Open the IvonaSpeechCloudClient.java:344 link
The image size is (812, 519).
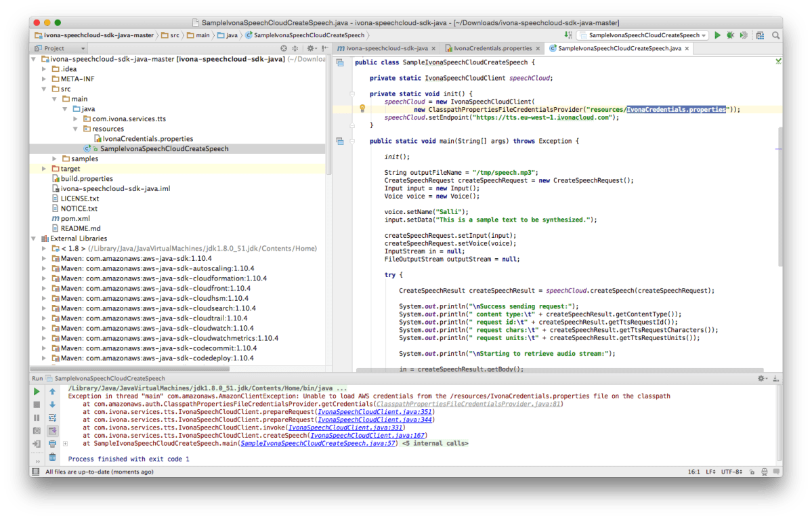[375, 419]
